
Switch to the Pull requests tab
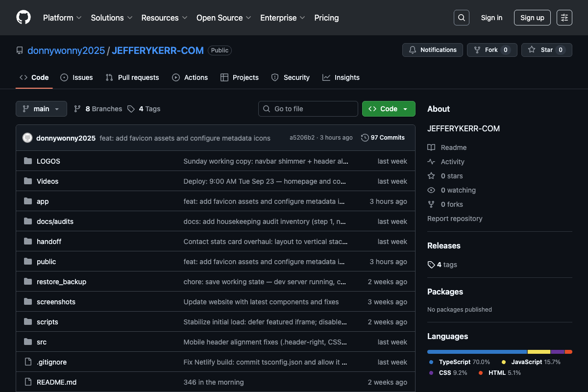tap(133, 77)
